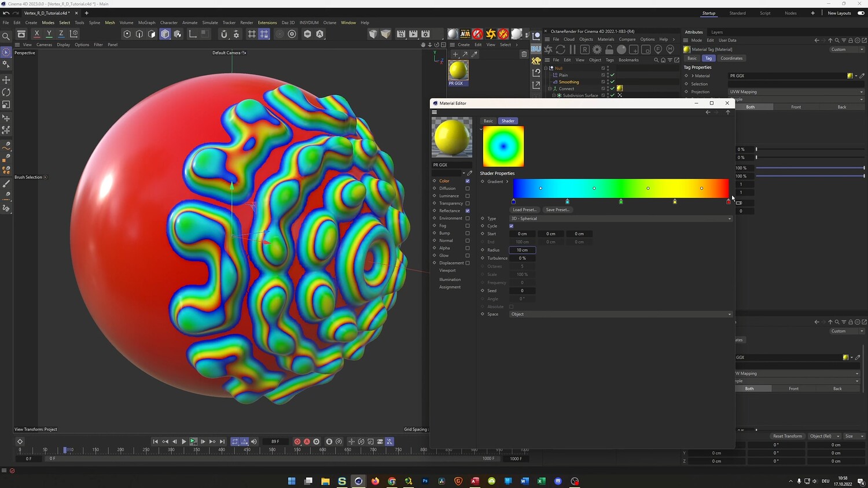Open the gradient Type dropdown
The width and height of the screenshot is (868, 488).
point(621,219)
